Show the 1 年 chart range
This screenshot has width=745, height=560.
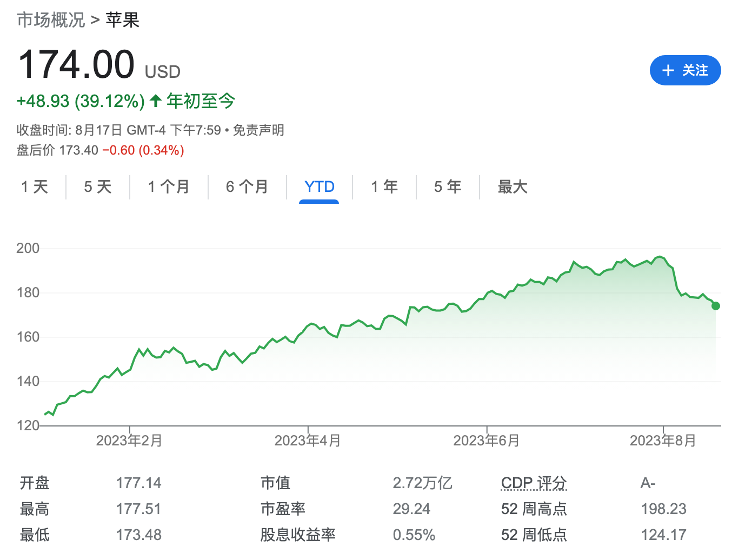click(x=384, y=187)
